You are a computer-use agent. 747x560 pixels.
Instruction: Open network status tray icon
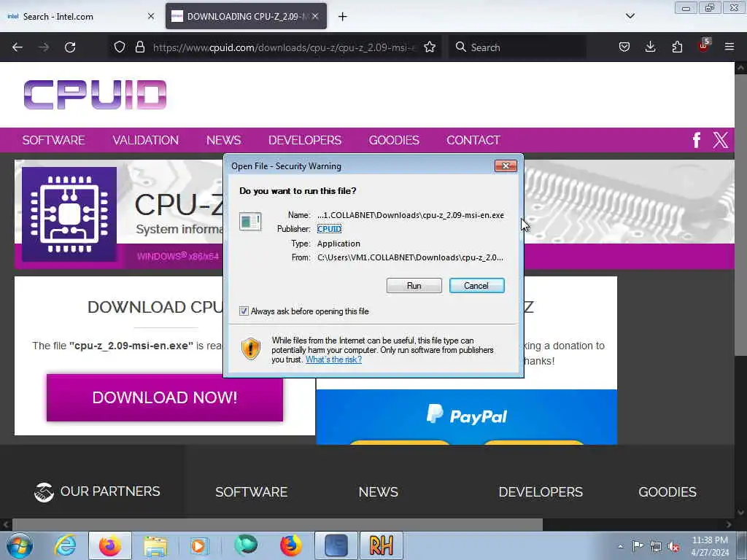coord(656,546)
